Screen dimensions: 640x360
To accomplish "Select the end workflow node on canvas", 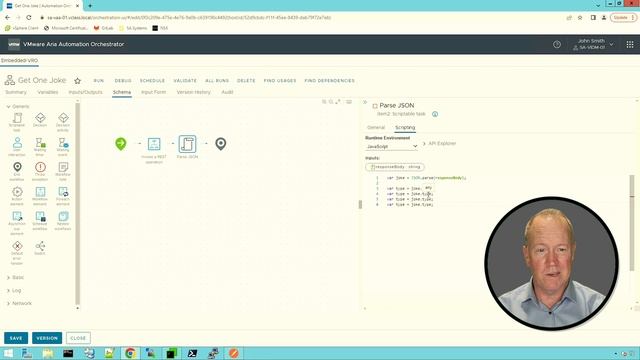I will pos(221,144).
